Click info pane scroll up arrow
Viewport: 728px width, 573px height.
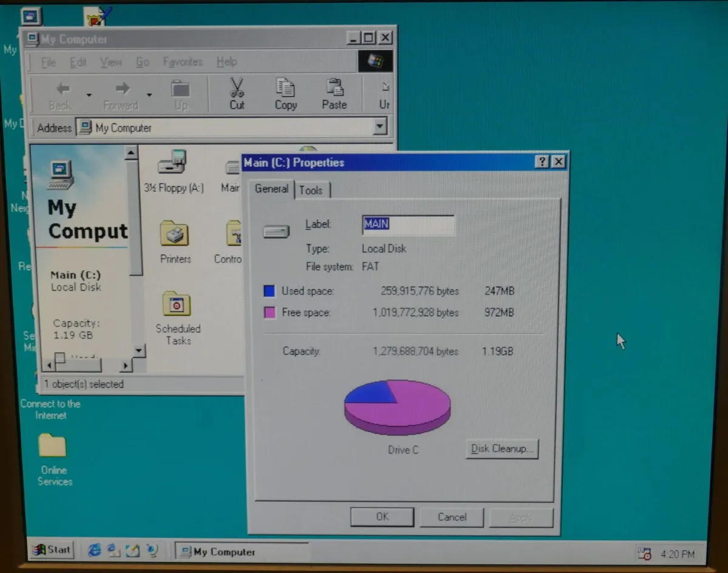pos(132,153)
